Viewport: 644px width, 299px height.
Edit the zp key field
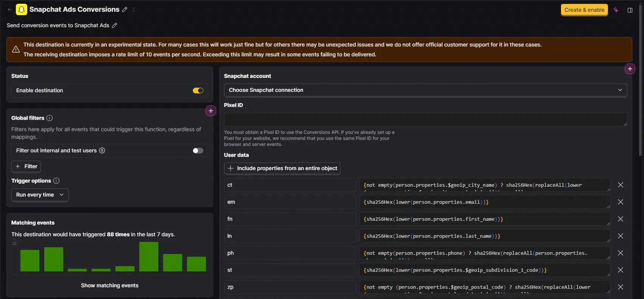(x=290, y=287)
